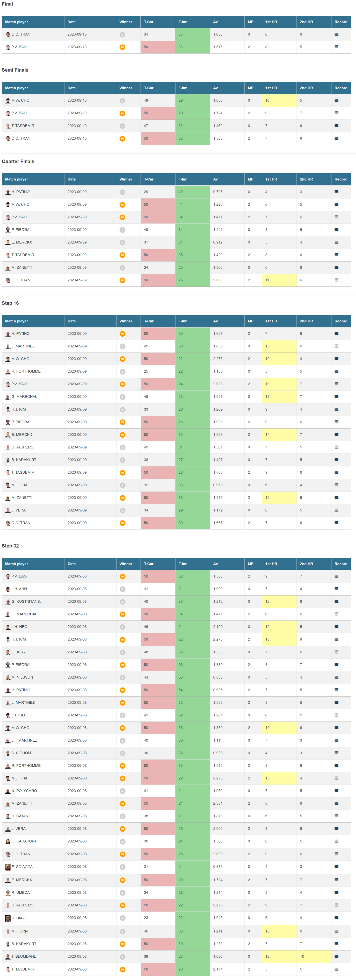Open M.W. CHO's Semi Finals record icon

pyautogui.click(x=336, y=101)
